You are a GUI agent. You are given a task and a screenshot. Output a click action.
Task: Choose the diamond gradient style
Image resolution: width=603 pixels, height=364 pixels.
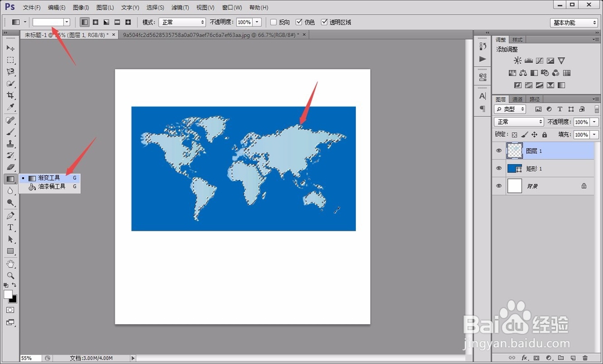tap(128, 22)
